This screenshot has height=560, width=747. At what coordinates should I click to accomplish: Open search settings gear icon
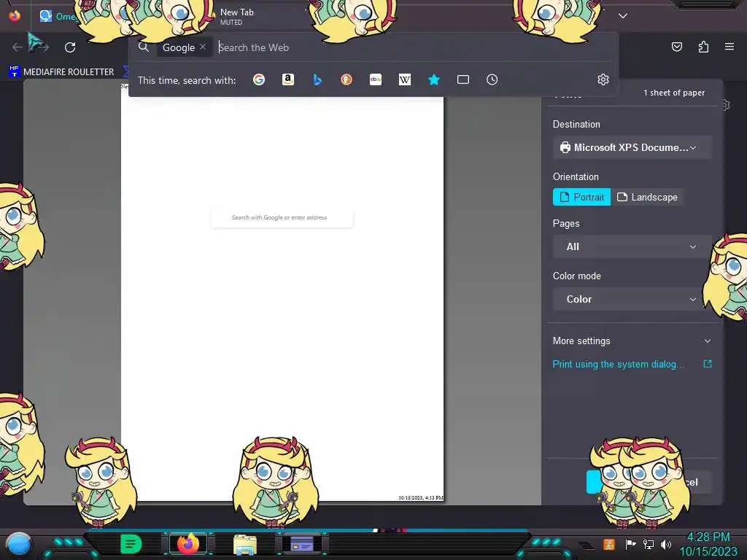click(603, 79)
